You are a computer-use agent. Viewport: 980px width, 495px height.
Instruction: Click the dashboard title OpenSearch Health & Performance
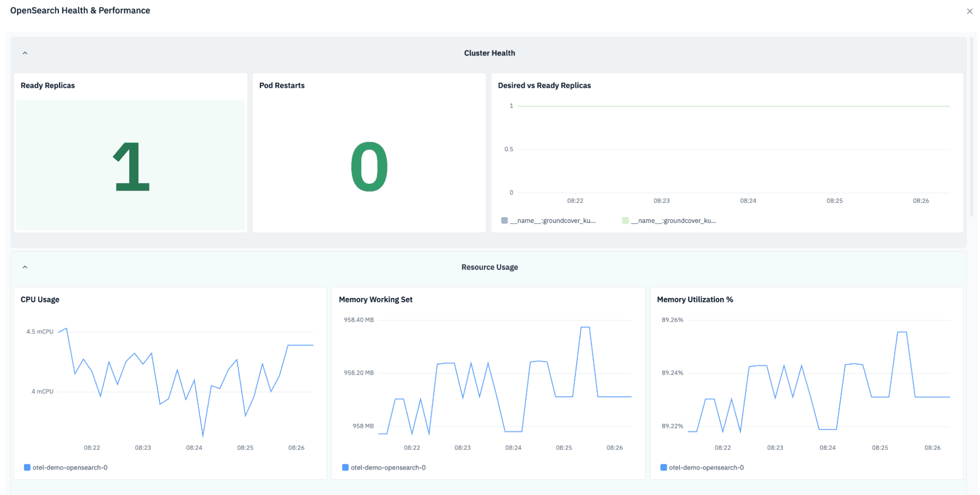[80, 10]
